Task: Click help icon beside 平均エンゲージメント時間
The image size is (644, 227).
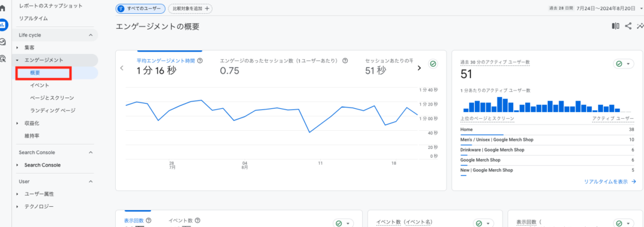Action: (200, 60)
